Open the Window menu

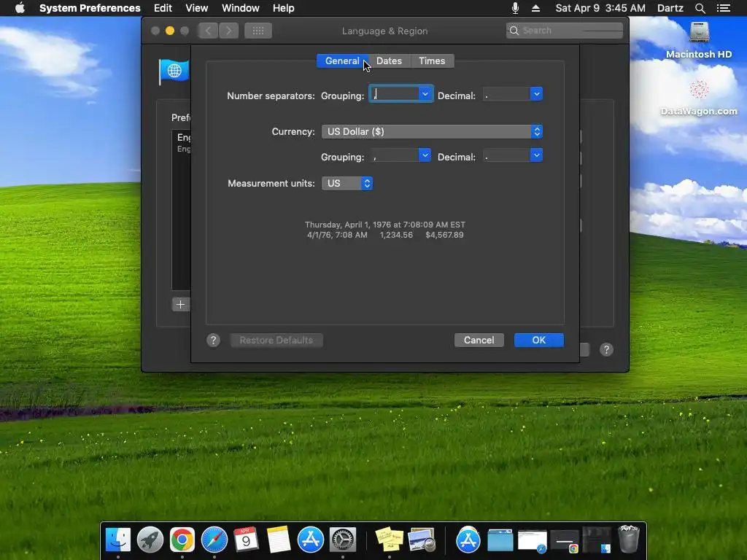coord(241,8)
